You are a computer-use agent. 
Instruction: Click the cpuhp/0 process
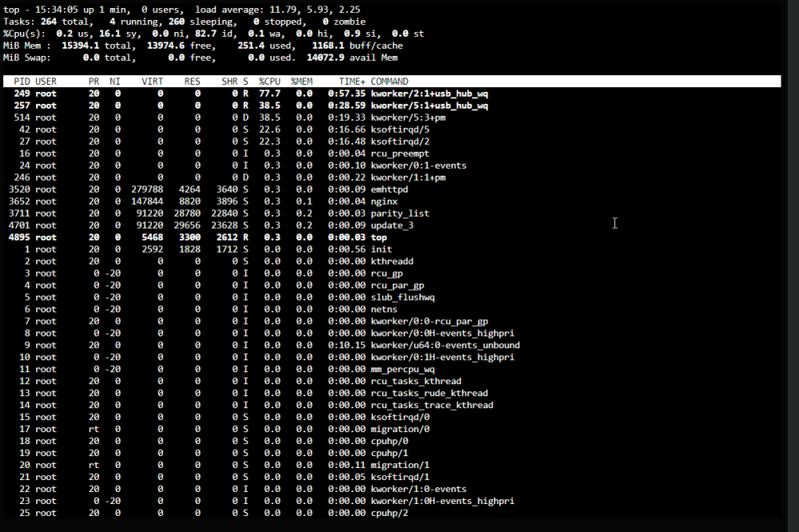pos(389,441)
